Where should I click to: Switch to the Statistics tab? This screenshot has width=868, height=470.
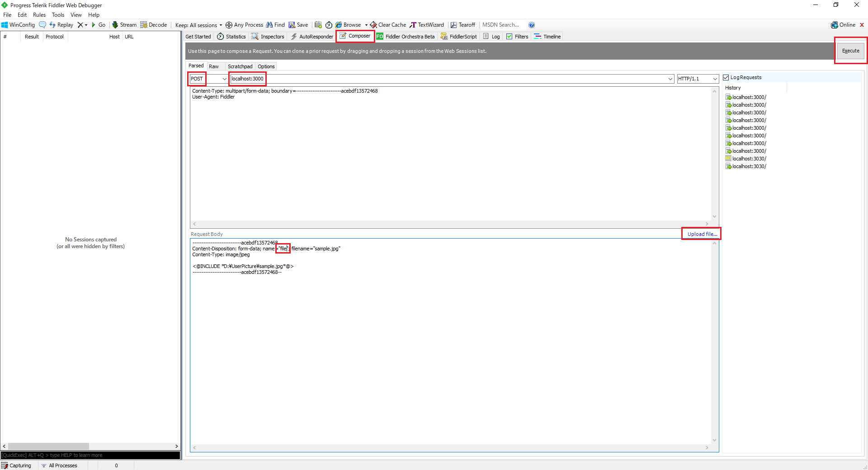point(231,37)
